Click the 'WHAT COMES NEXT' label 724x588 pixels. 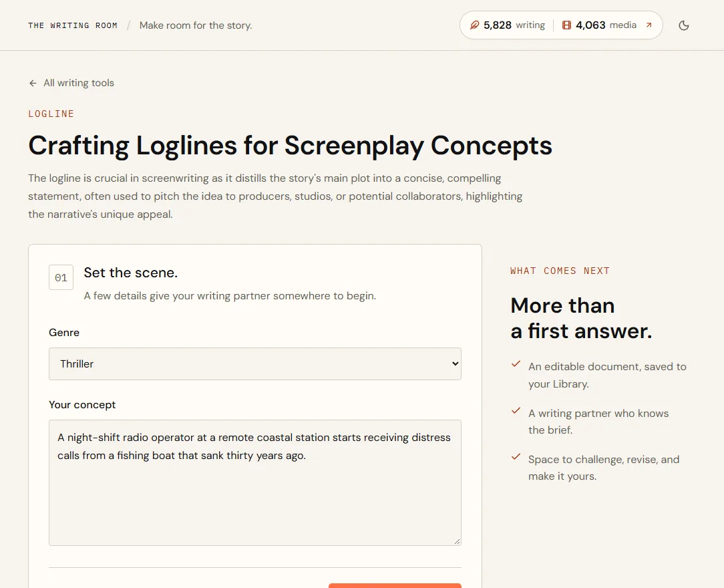pyautogui.click(x=560, y=271)
